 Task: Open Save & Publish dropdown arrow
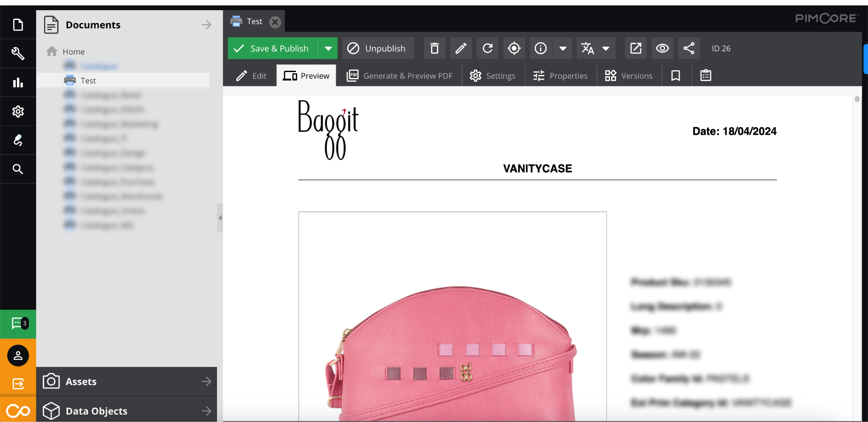tap(328, 48)
